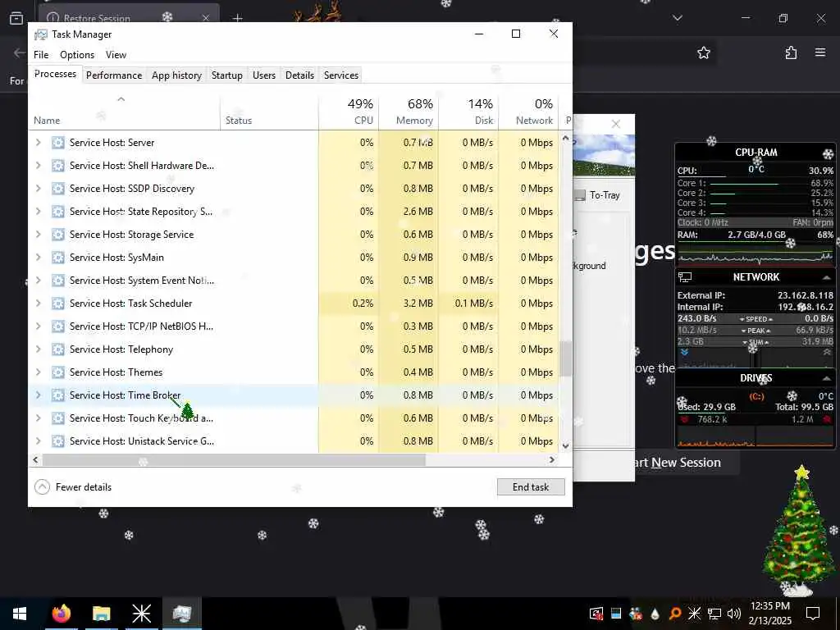Click the monitor icon in NETWORK widget header
Viewport: 840px width, 630px height.
685,277
